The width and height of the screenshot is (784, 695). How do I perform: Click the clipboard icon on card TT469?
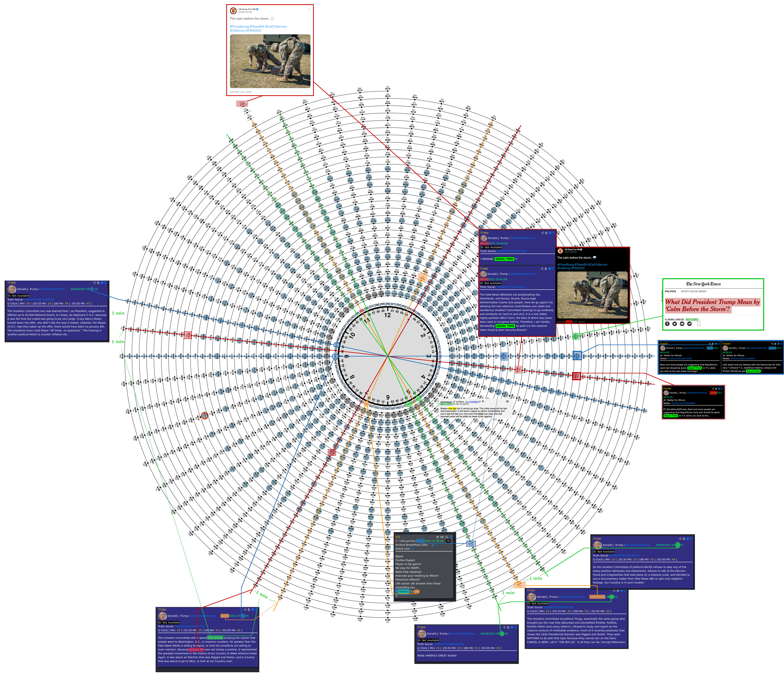coord(546,233)
